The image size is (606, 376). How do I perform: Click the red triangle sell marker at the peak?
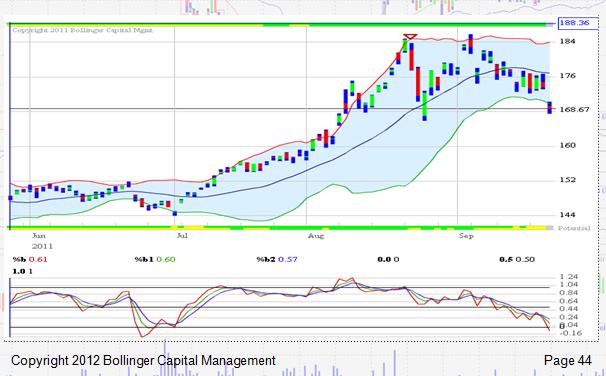[x=410, y=37]
